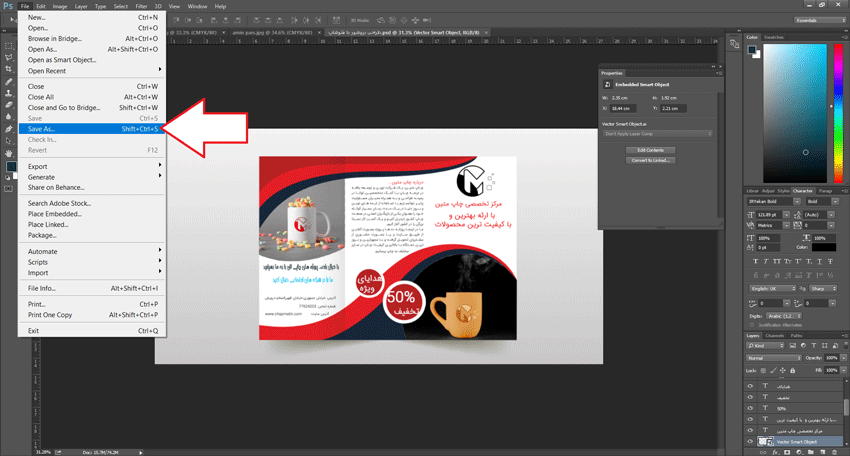Open the Essentials workspace dropdown
Screen dimensions: 850x456
pos(820,20)
